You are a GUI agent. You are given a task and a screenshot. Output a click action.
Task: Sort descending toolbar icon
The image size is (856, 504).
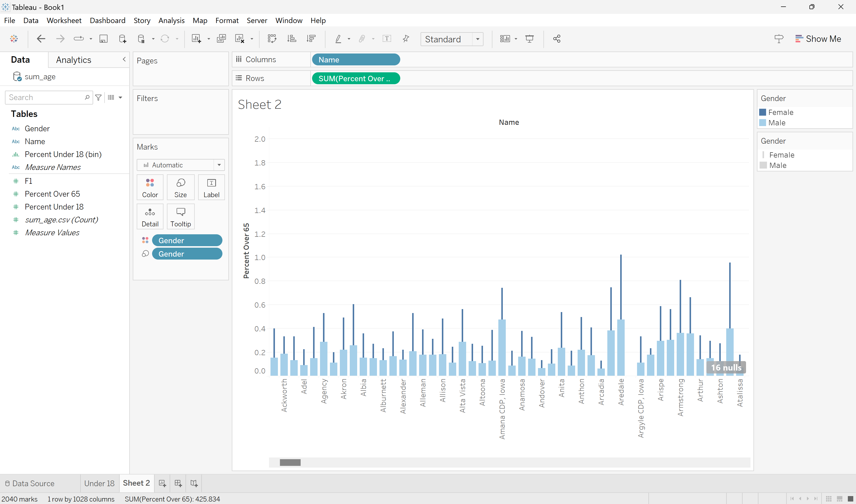[x=311, y=39]
